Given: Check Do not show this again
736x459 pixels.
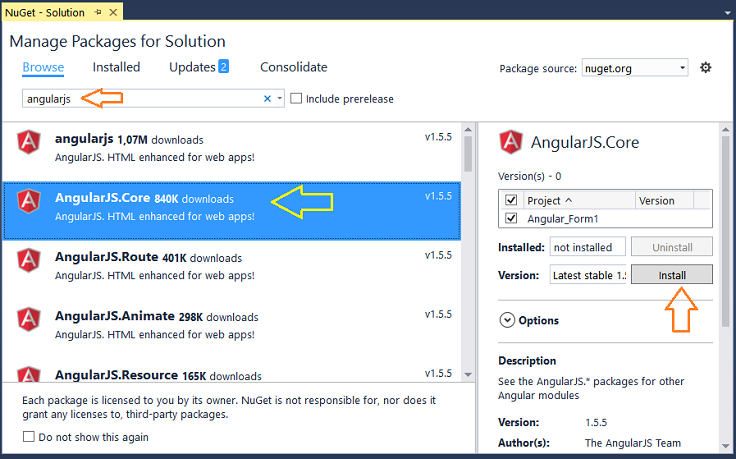Looking at the screenshot, I should pyautogui.click(x=29, y=437).
